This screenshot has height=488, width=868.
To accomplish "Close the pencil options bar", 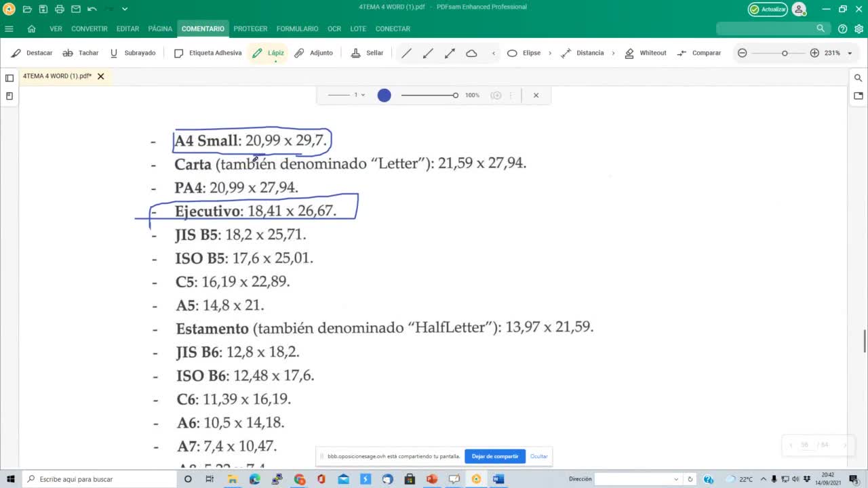I will tap(536, 96).
